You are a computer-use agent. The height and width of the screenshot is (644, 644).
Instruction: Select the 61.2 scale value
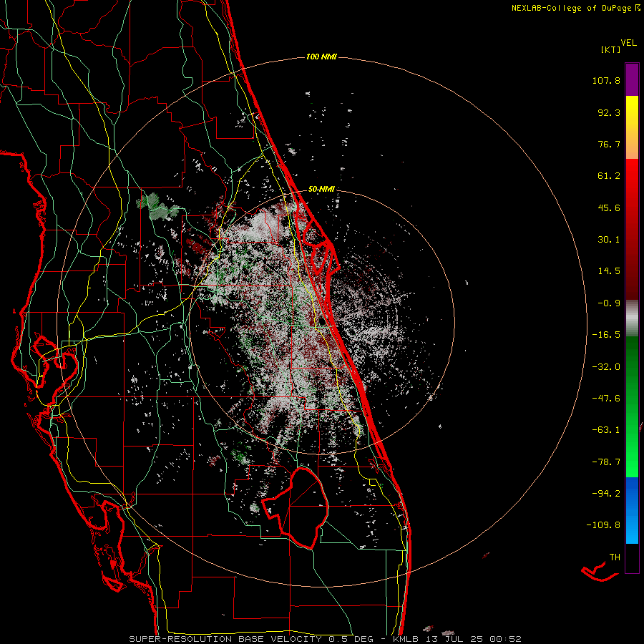[x=609, y=176]
